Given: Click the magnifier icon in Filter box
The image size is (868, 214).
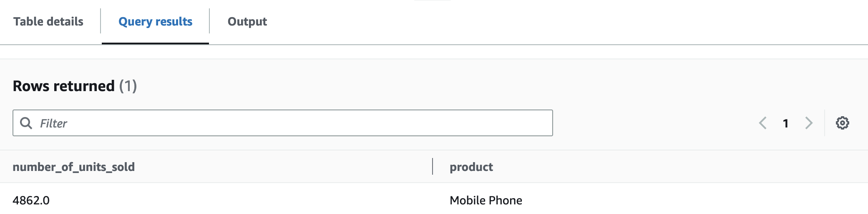Looking at the screenshot, I should click(x=26, y=123).
